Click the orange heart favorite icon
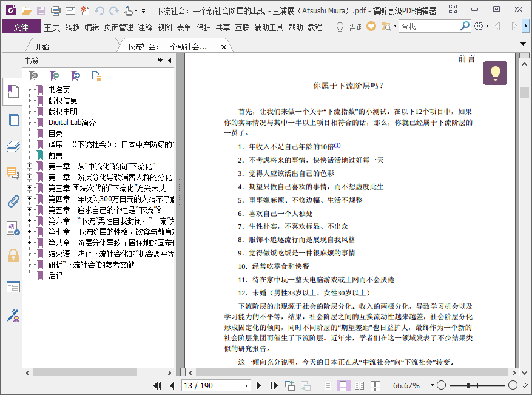The width and height of the screenshot is (532, 395). 371,26
